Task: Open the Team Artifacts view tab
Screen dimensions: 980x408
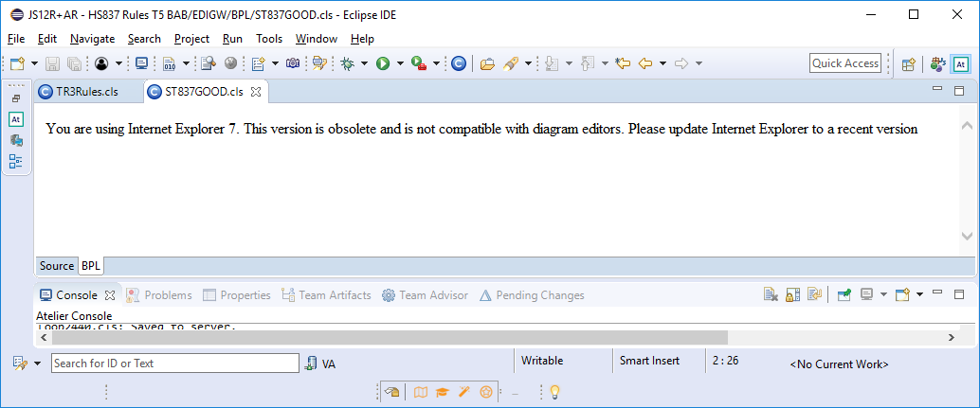Action: (326, 295)
